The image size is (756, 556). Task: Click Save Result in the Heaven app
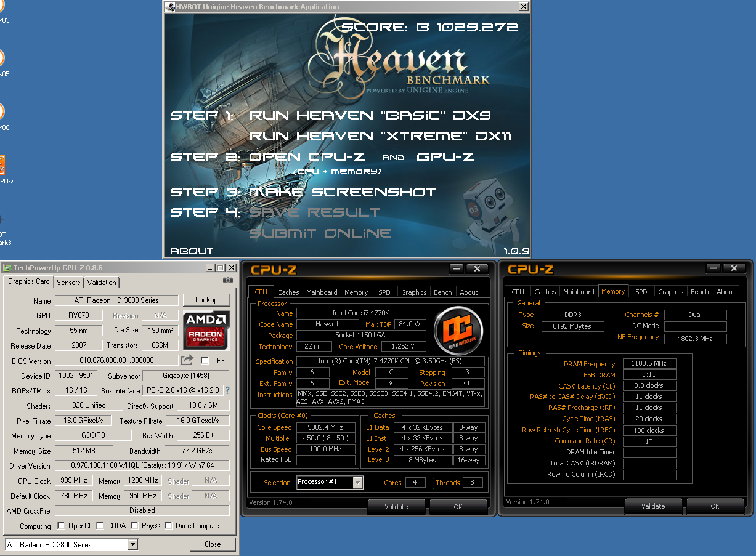click(314, 212)
